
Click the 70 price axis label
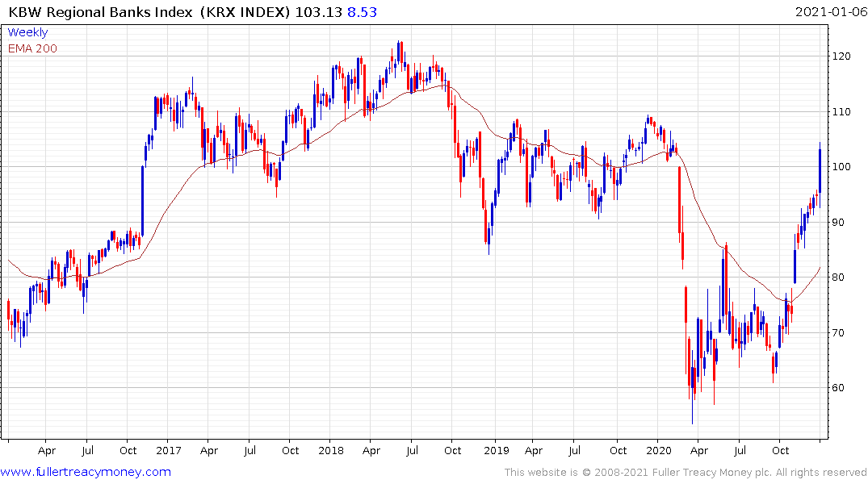(x=837, y=332)
